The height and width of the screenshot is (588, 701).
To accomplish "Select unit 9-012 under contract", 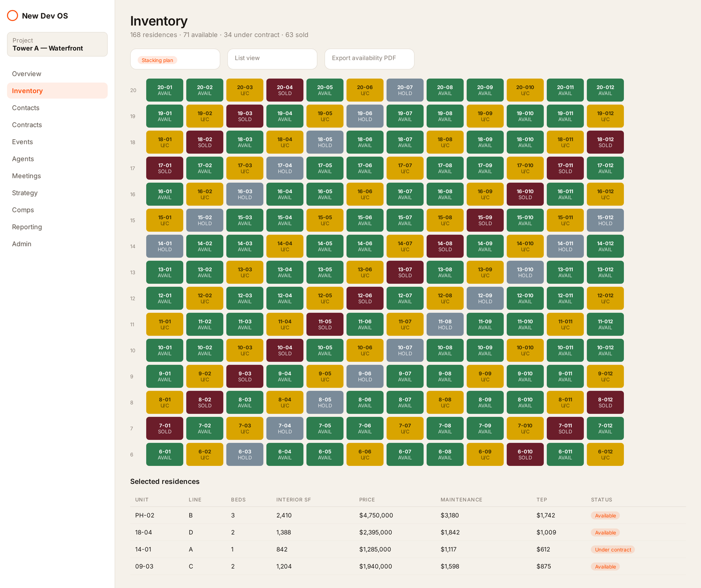I will click(605, 377).
